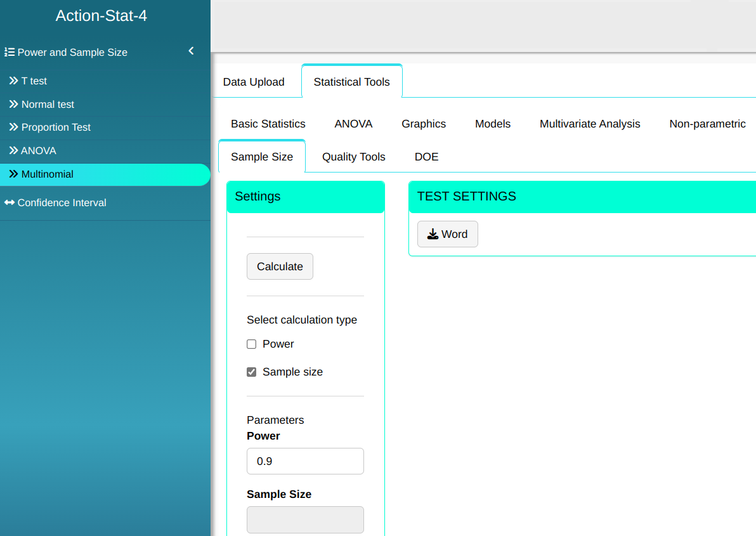Open the Basic Statistics menu tab
Viewport: 756px width, 536px height.
coord(268,124)
